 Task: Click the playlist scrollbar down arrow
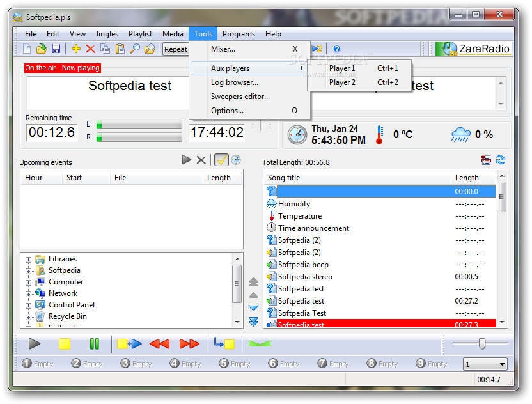point(502,322)
